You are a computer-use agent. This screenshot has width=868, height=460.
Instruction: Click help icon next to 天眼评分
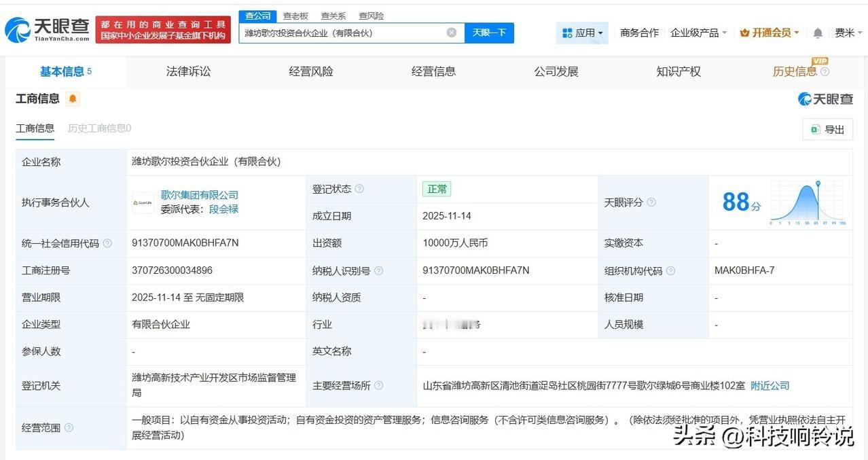click(x=651, y=202)
